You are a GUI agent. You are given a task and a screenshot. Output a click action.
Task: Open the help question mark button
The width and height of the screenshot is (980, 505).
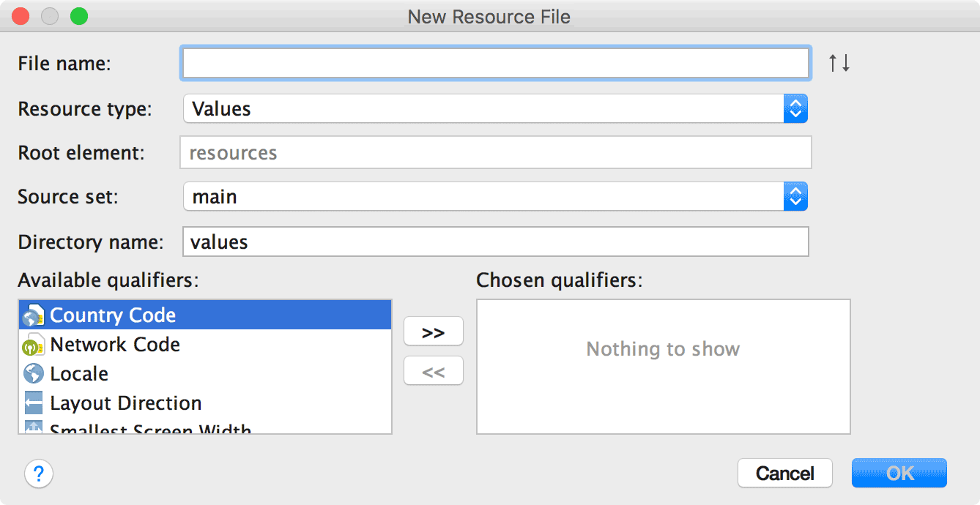39,473
